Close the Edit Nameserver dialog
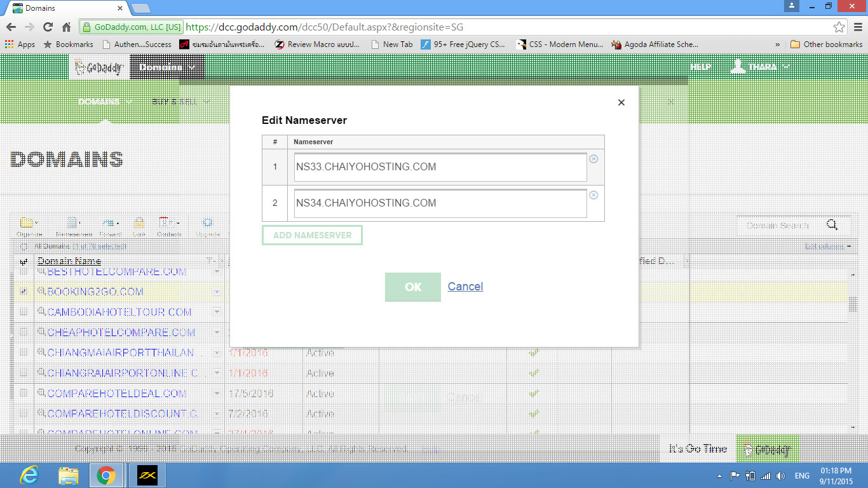 coord(621,102)
